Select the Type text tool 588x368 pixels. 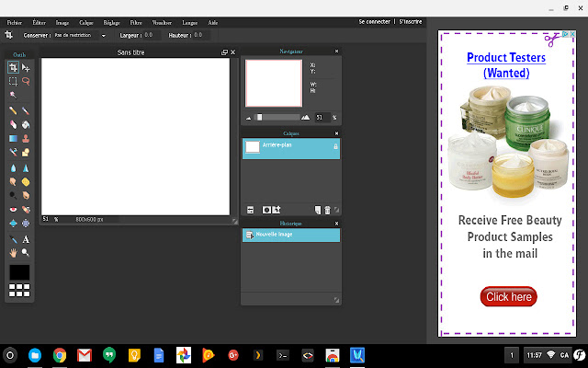coord(26,239)
